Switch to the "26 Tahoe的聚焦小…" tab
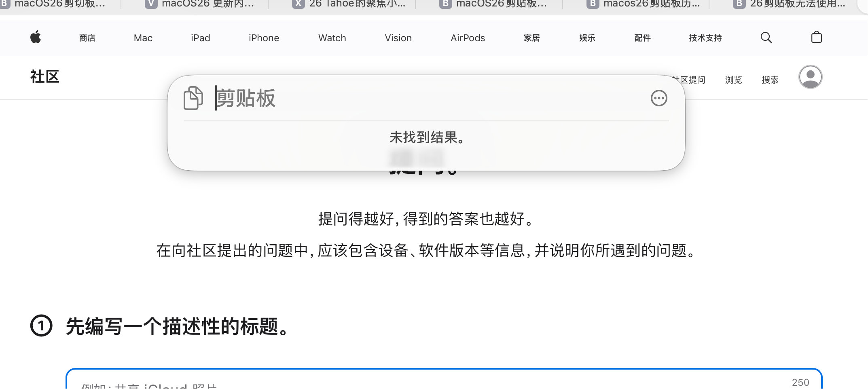This screenshot has width=868, height=389. click(349, 5)
